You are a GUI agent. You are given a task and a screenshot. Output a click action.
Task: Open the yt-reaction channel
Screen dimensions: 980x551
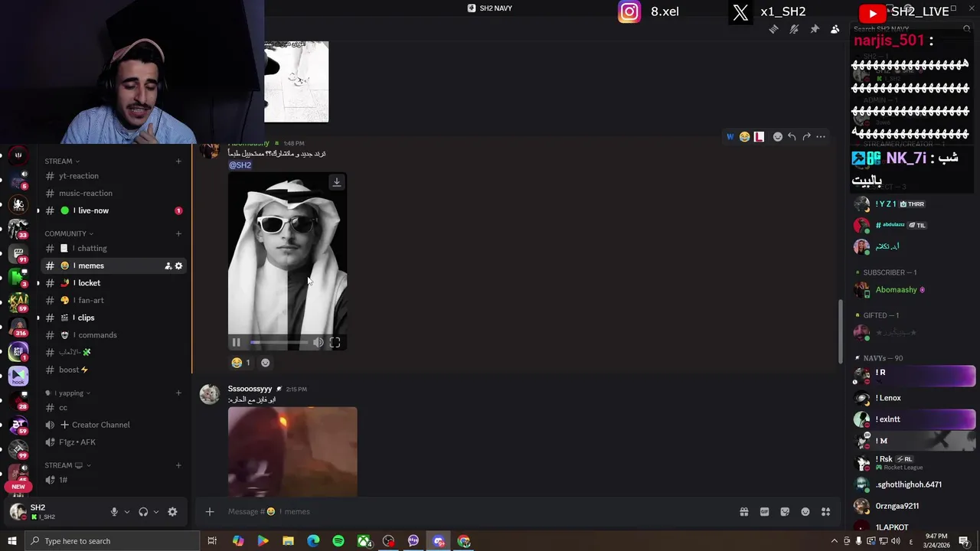[113, 176]
